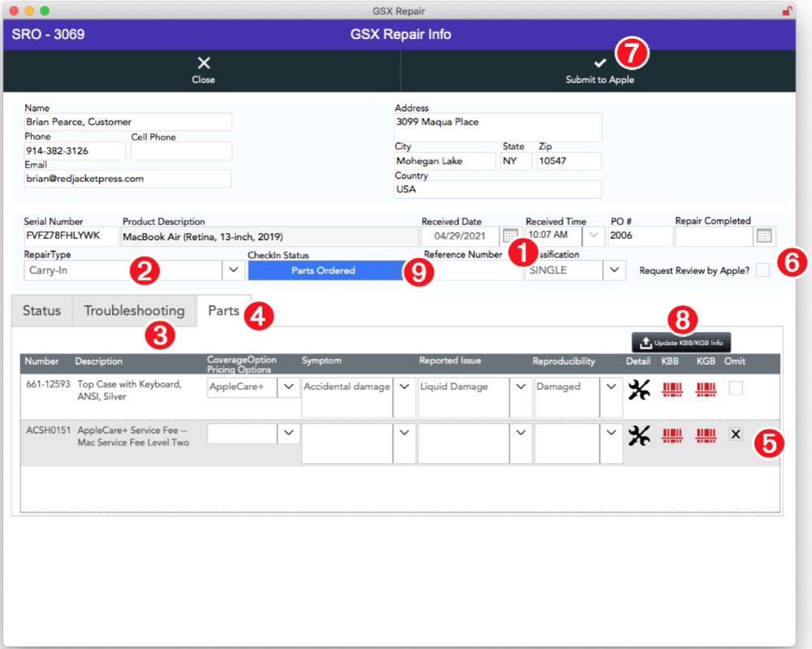Open the Received Date calendar picker

pyautogui.click(x=510, y=236)
